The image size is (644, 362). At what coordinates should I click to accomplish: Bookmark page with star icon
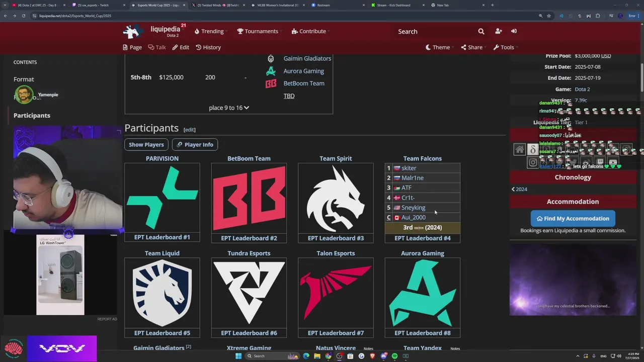coord(549,16)
